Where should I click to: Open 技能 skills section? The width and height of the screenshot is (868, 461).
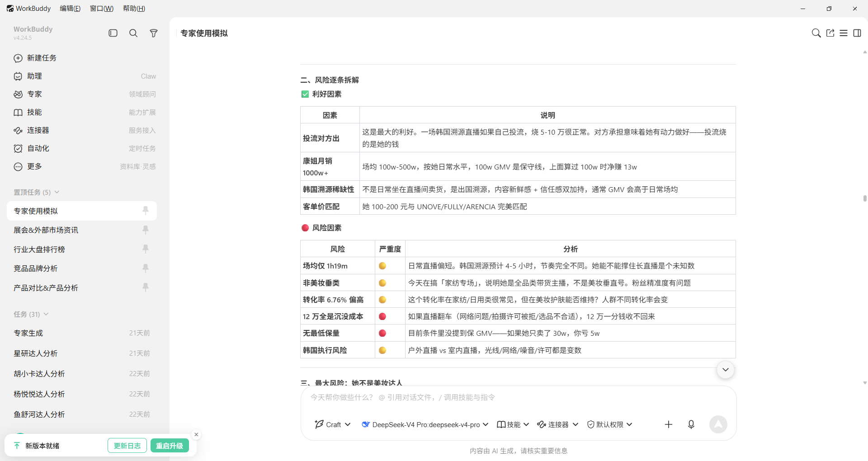[85, 112]
